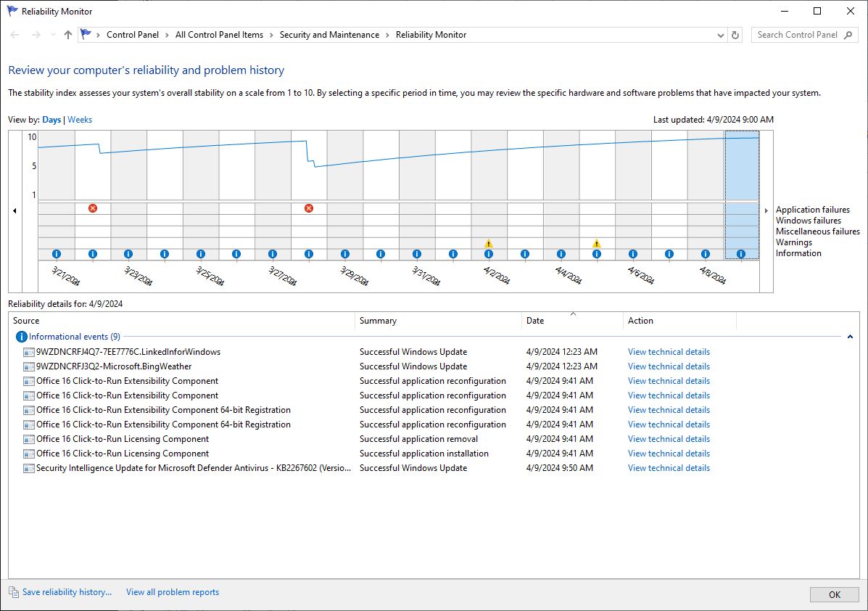
Task: Switch view to Days
Action: point(50,119)
